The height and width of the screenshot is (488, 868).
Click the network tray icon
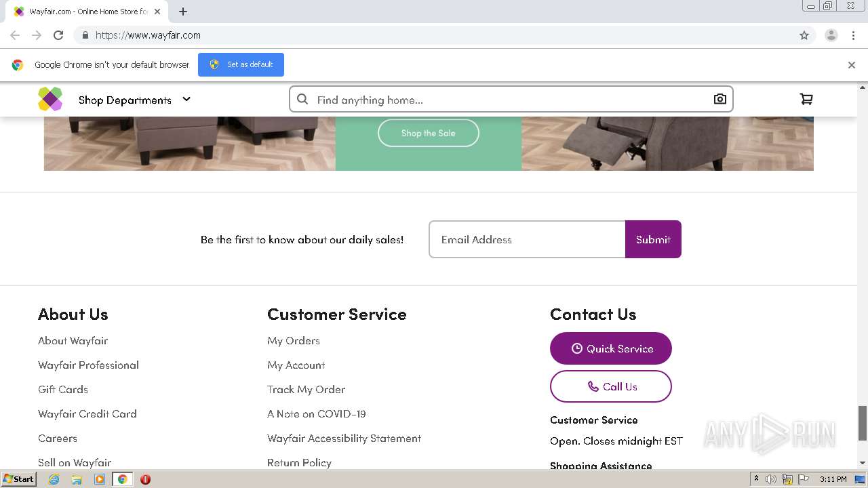[x=787, y=479]
